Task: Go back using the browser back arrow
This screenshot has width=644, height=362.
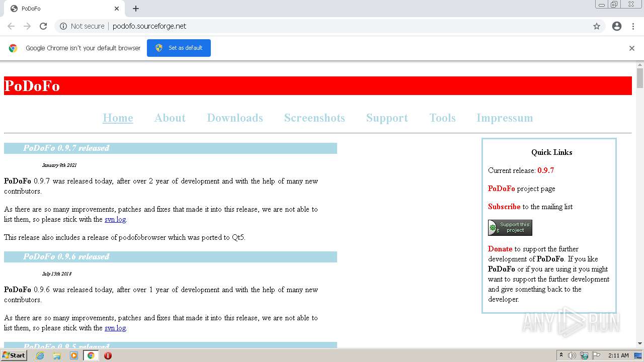Action: (x=11, y=26)
